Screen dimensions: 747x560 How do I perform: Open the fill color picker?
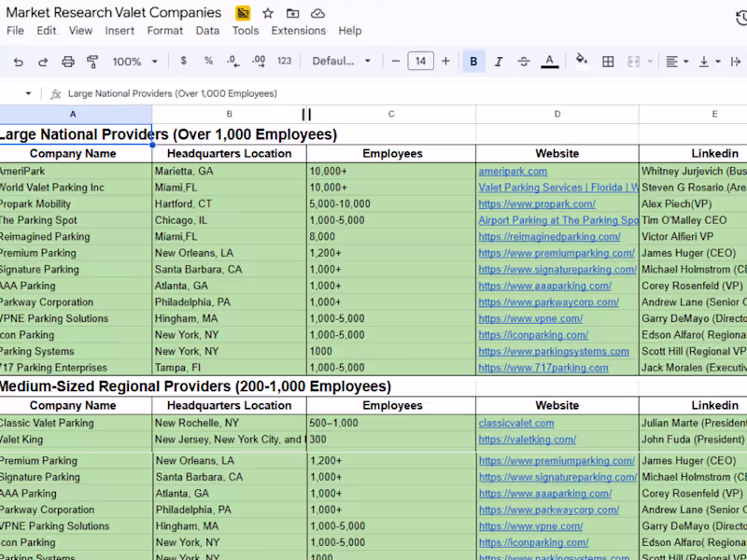tap(582, 62)
